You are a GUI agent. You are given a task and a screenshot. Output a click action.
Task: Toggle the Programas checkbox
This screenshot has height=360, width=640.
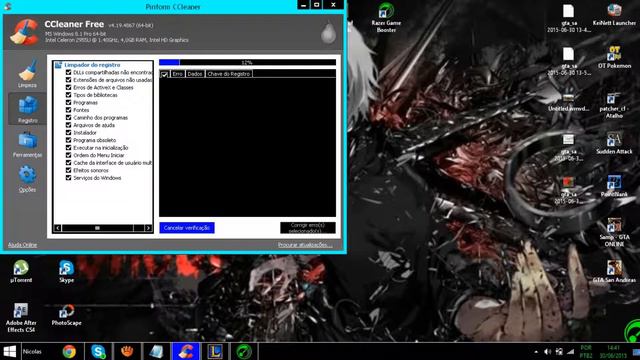point(69,102)
